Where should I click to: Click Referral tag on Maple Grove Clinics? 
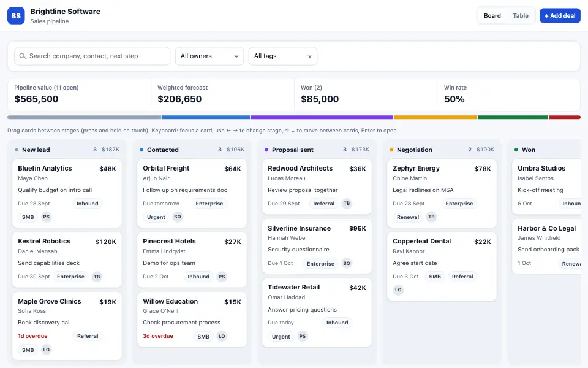point(88,336)
